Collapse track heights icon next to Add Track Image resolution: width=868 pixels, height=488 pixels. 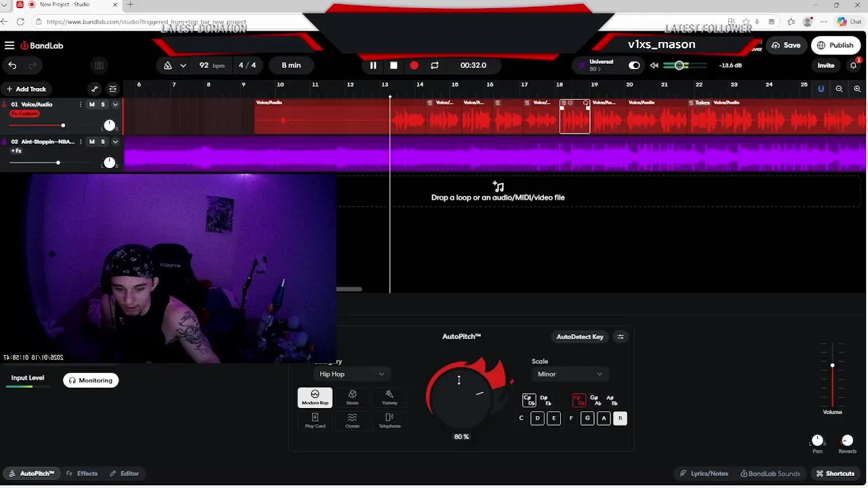click(x=113, y=89)
